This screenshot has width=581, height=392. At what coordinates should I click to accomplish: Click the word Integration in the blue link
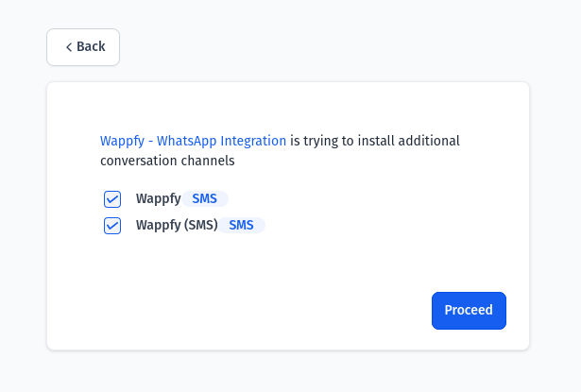[x=253, y=141]
